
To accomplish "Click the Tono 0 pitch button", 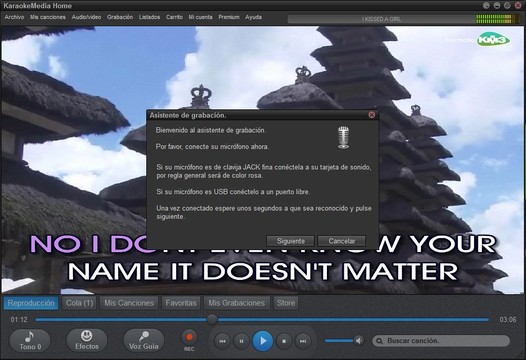I will (x=30, y=341).
